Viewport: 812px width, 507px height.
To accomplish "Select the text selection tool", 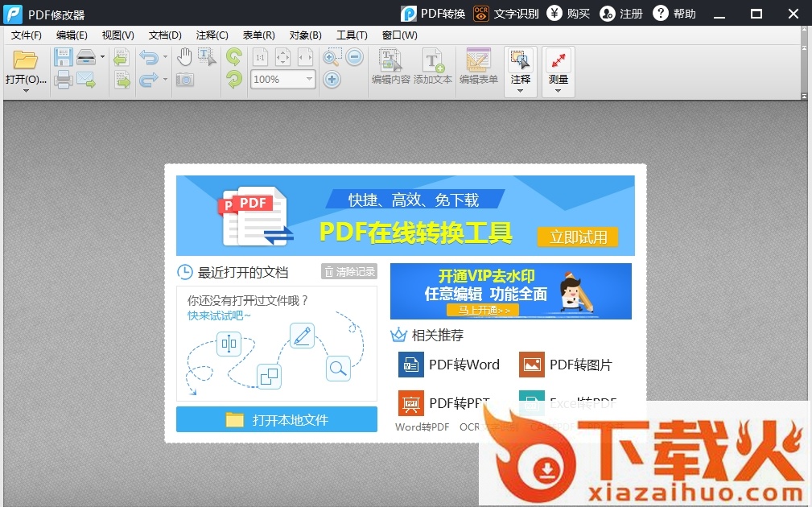I will pyautogui.click(x=207, y=57).
